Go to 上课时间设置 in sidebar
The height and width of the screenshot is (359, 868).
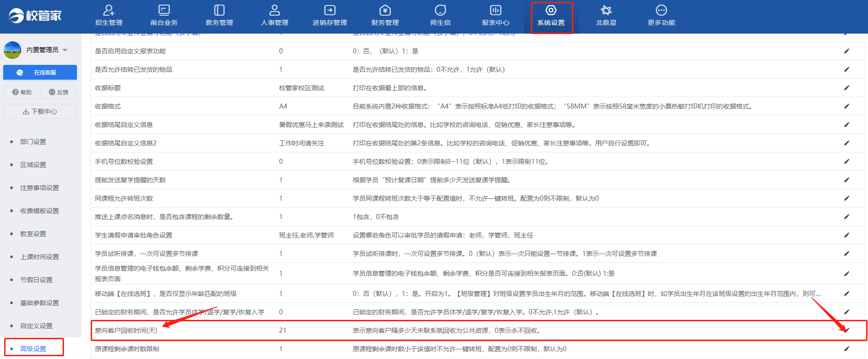point(40,257)
